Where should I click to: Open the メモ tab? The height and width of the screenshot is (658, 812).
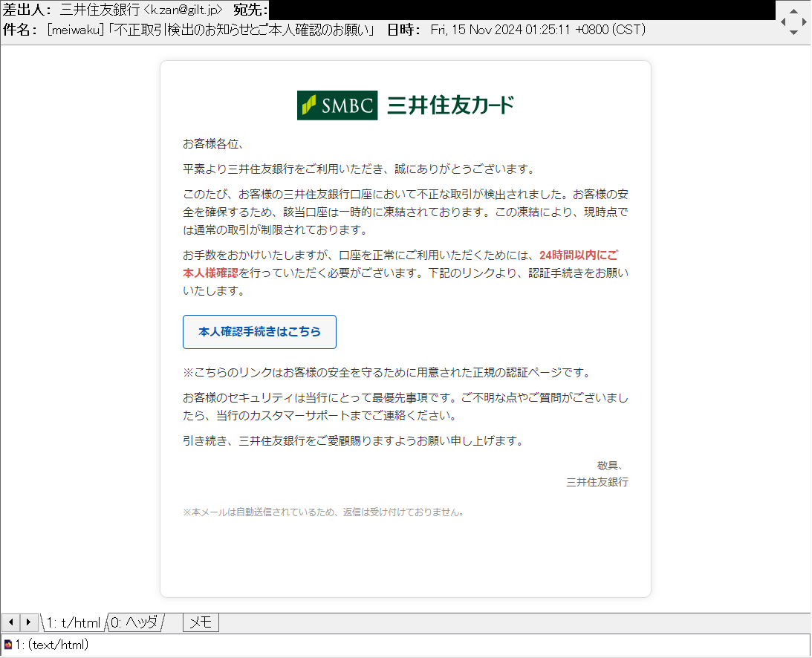201,623
